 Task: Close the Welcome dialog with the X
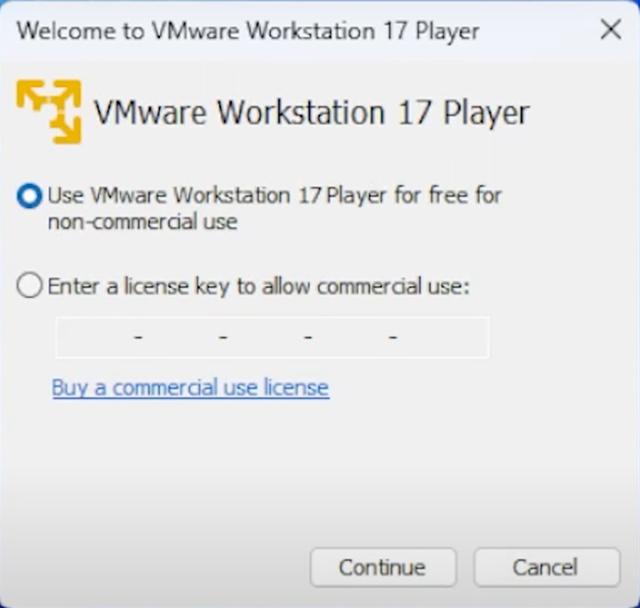[610, 30]
